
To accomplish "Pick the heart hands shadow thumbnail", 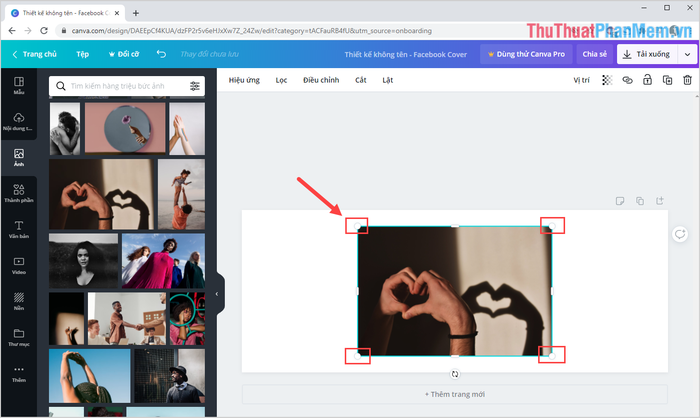I will (101, 194).
